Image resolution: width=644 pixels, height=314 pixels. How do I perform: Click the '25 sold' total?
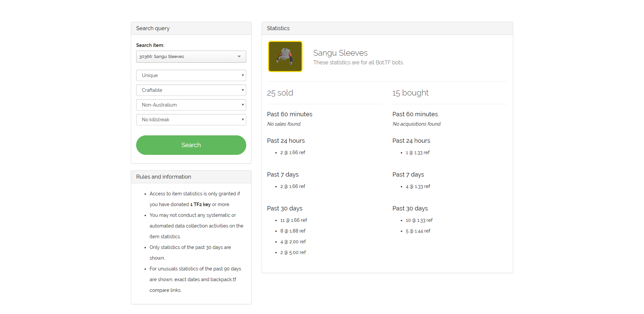[x=280, y=93]
